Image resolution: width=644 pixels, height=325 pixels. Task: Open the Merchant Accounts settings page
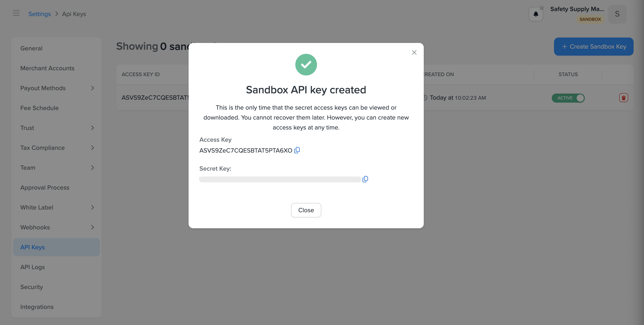click(x=47, y=68)
